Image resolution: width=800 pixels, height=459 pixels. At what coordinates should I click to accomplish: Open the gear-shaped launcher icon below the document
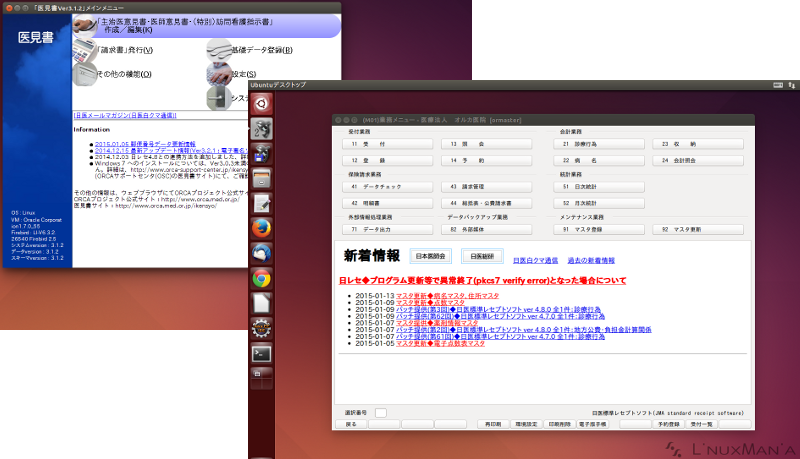(x=261, y=328)
